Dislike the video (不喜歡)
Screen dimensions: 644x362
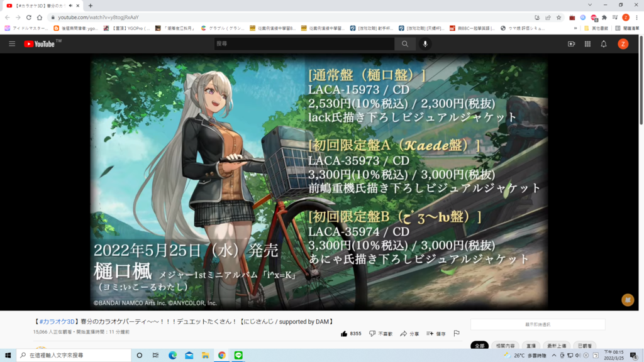tap(380, 334)
